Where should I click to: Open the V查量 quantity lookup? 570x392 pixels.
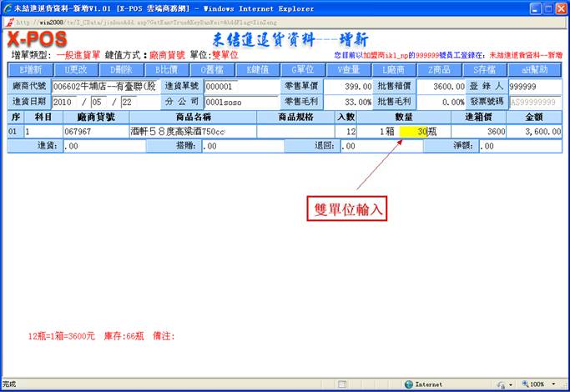348,70
